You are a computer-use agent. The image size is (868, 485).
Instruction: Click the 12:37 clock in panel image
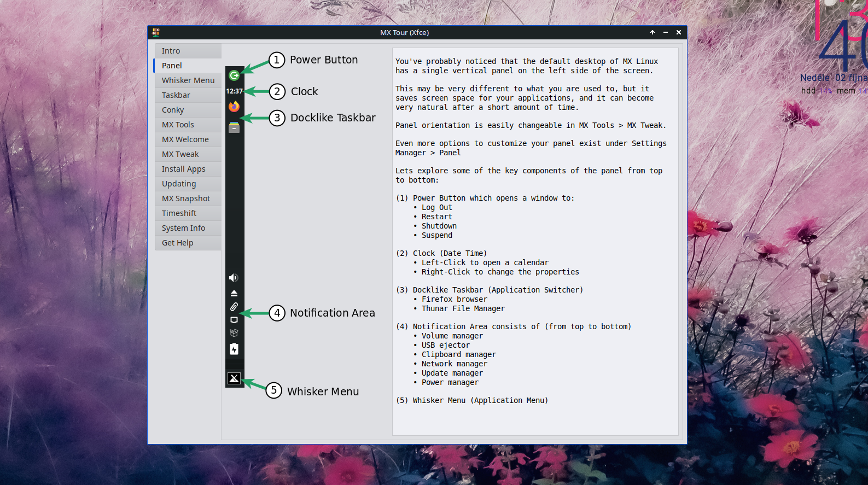pos(235,91)
